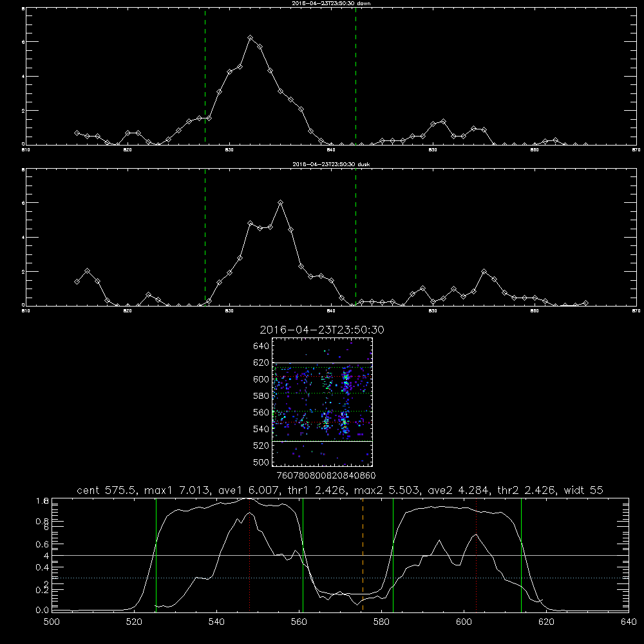
Task: Open the spectral image thumbnail in the middle
Action: [x=322, y=402]
